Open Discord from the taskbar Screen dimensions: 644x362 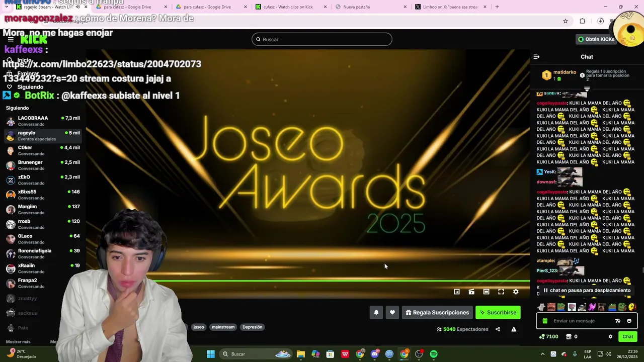(375, 354)
